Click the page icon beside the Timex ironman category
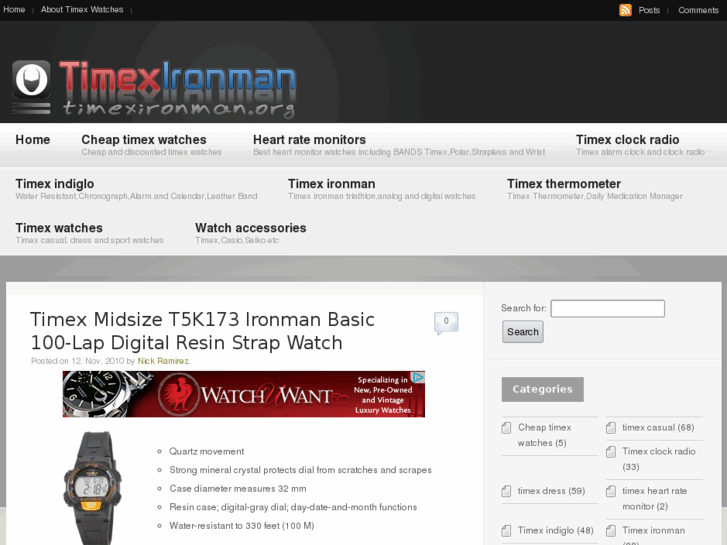Viewport: 727px width, 545px height. (611, 530)
